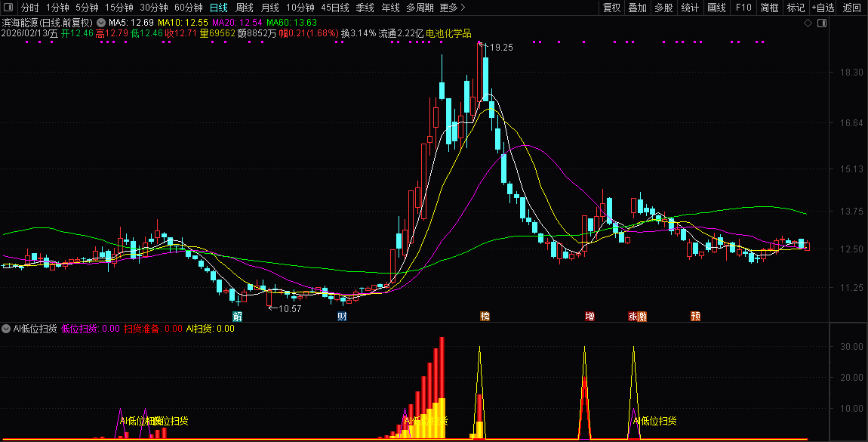Viewport: 868px width, 442px height.
Task: Click the '涨' event marker icon
Action: pyautogui.click(x=633, y=317)
